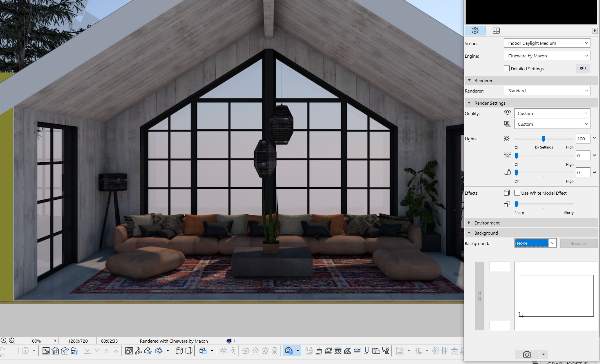Image resolution: width=600 pixels, height=364 pixels.
Task: Open the story settings icon
Action: pyautogui.click(x=75, y=351)
